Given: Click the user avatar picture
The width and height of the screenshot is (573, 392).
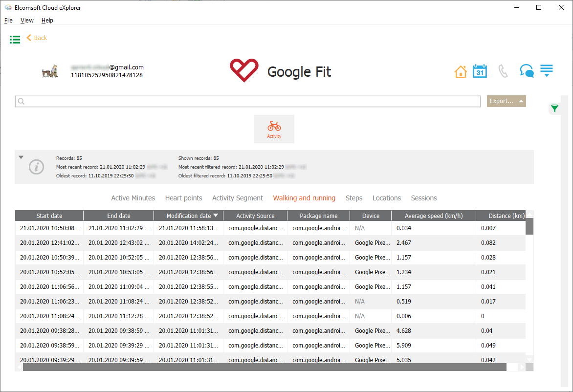Looking at the screenshot, I should click(x=50, y=70).
